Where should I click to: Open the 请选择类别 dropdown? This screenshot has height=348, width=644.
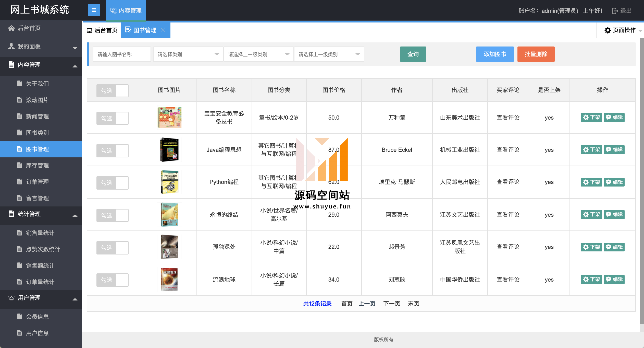coord(188,54)
